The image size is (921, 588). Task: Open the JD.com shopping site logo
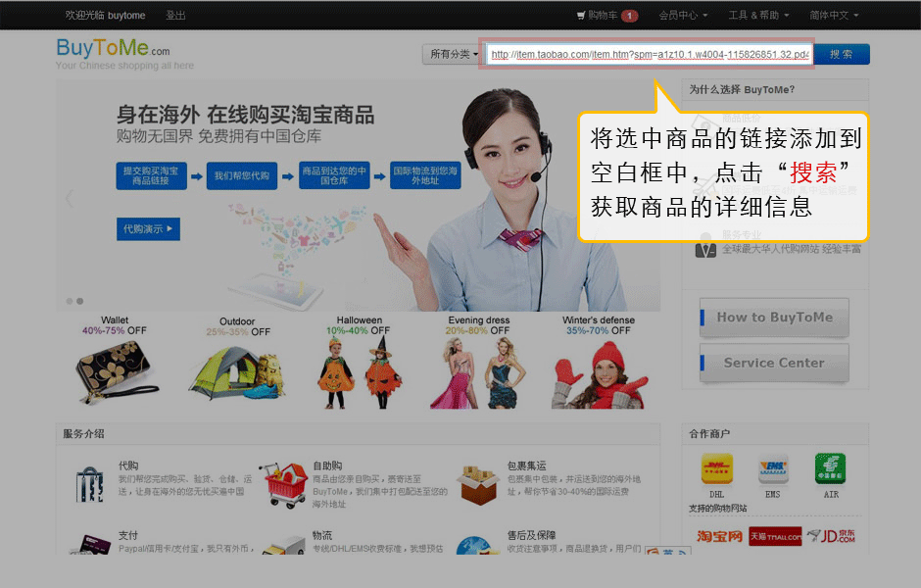point(832,536)
